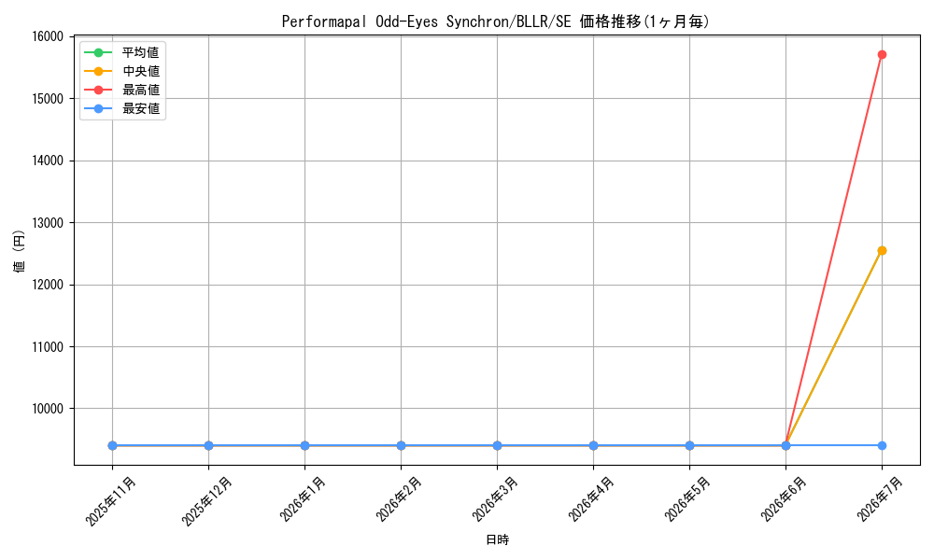This screenshot has height=560, width=934.
Task: Click the x-axis label 2026年3月
Action: click(496, 500)
